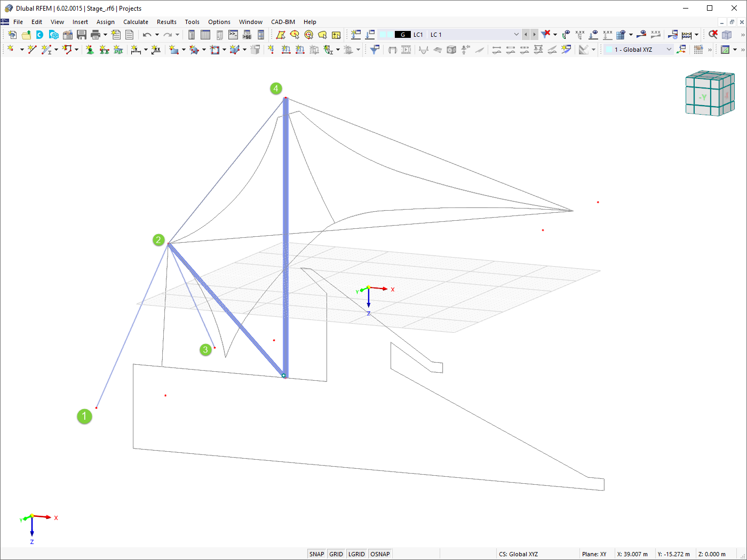This screenshot has width=747, height=560.
Task: Toggle OSNAP in the status bar
Action: [380, 554]
